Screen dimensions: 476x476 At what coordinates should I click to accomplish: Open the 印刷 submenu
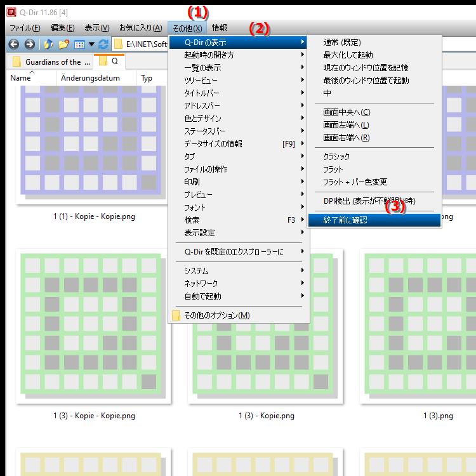pyautogui.click(x=238, y=182)
